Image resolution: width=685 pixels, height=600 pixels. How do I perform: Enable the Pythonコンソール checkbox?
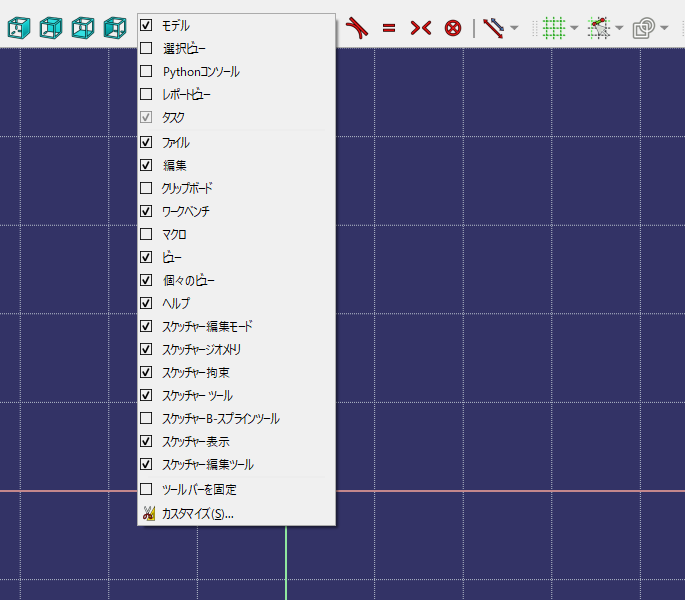click(146, 71)
